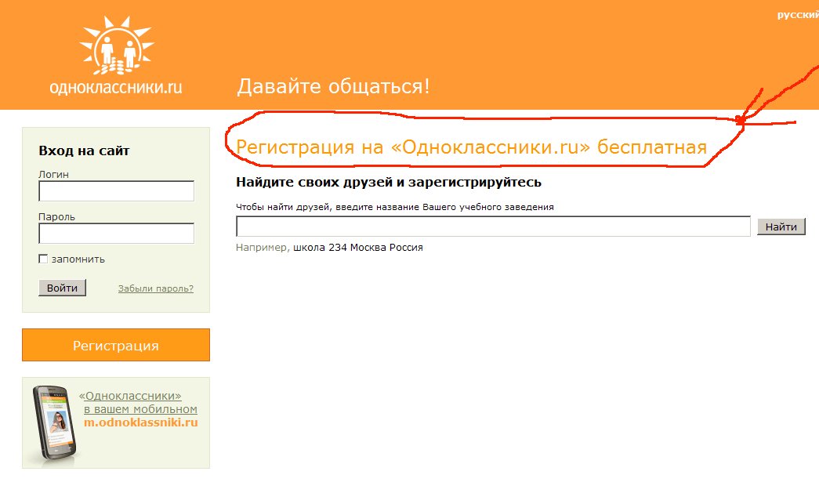819x504 pixels.
Task: Click the school name search field
Action: (x=493, y=227)
